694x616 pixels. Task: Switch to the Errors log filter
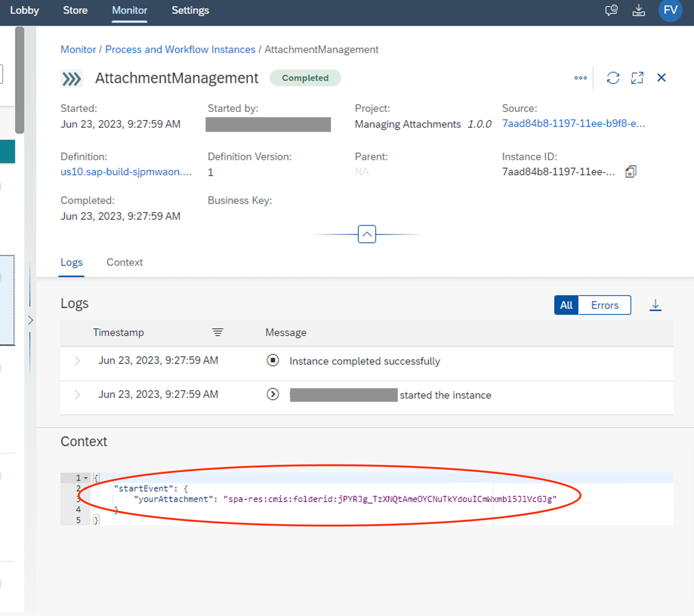[x=604, y=305]
